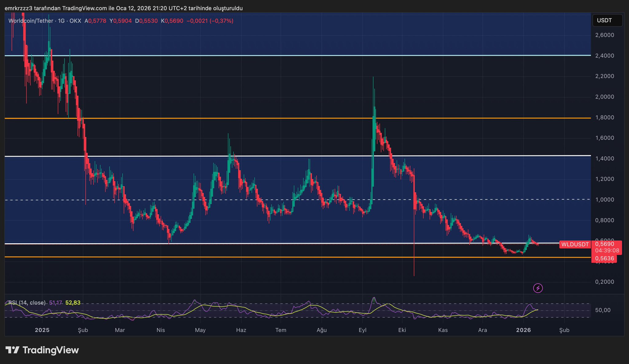The width and height of the screenshot is (629, 364).
Task: Click the 2,0000 price scale label
Action: [x=604, y=97]
